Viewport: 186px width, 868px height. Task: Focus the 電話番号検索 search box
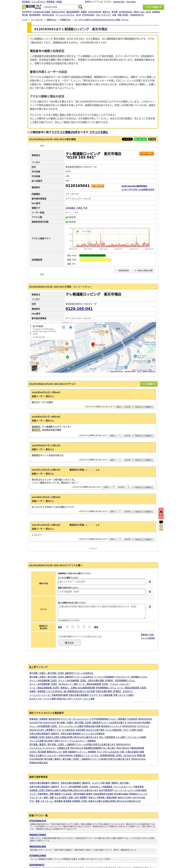coord(60,7)
